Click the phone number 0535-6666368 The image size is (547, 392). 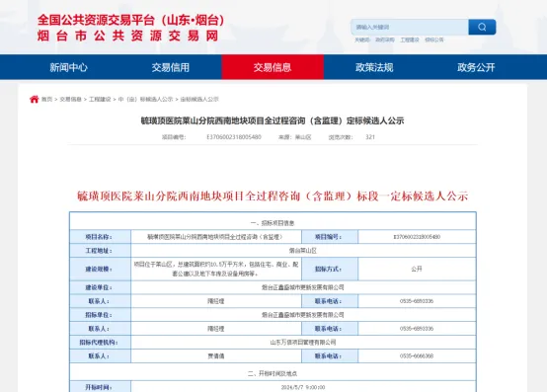pyautogui.click(x=417, y=356)
